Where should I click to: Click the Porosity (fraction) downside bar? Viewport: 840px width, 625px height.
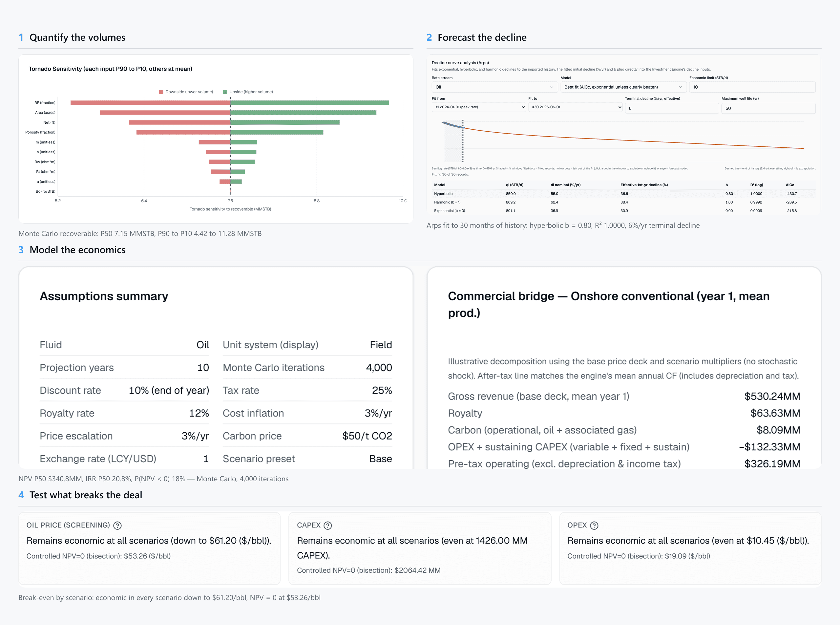183,132
